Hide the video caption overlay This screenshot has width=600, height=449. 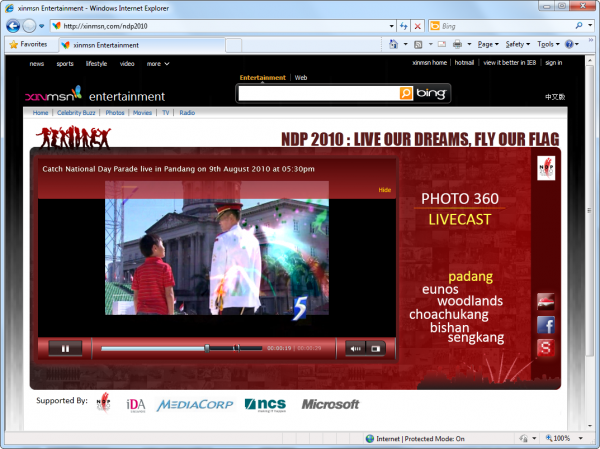coord(385,190)
